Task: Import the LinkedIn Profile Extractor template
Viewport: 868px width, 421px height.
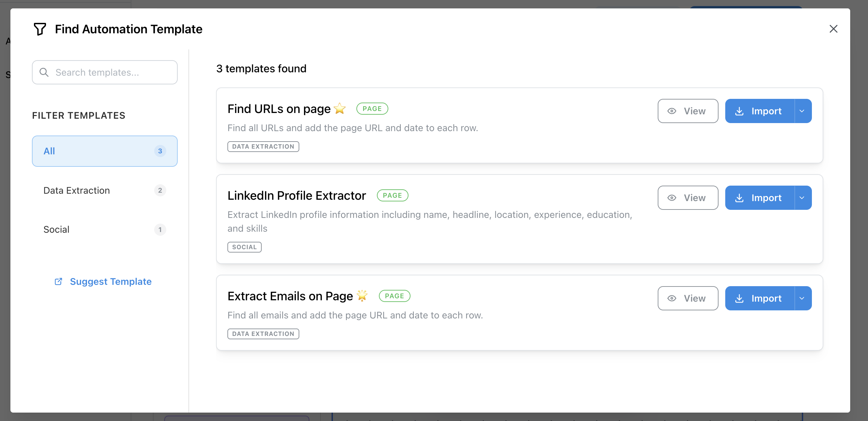Action: (759, 198)
